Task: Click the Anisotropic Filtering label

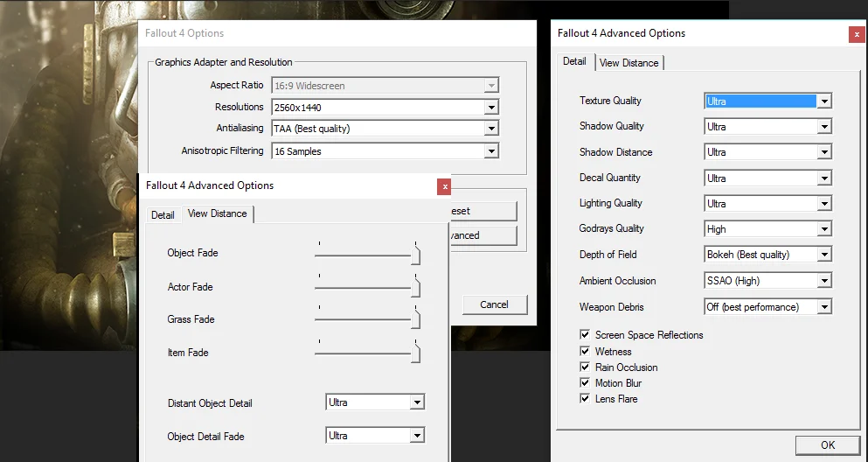Action: (x=223, y=150)
